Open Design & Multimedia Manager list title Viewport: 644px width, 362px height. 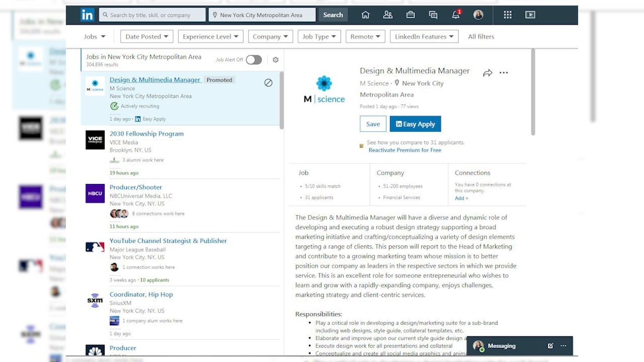[155, 80]
